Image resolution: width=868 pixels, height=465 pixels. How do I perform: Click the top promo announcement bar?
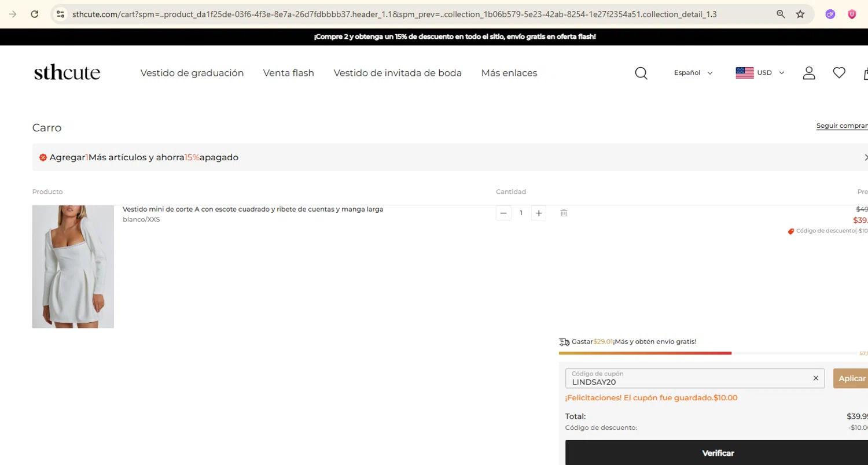coord(434,36)
